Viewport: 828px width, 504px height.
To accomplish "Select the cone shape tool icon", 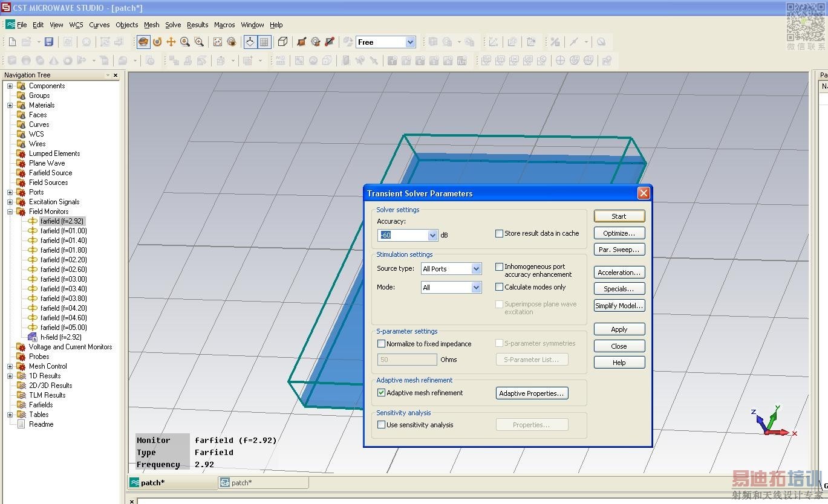I will 54,60.
